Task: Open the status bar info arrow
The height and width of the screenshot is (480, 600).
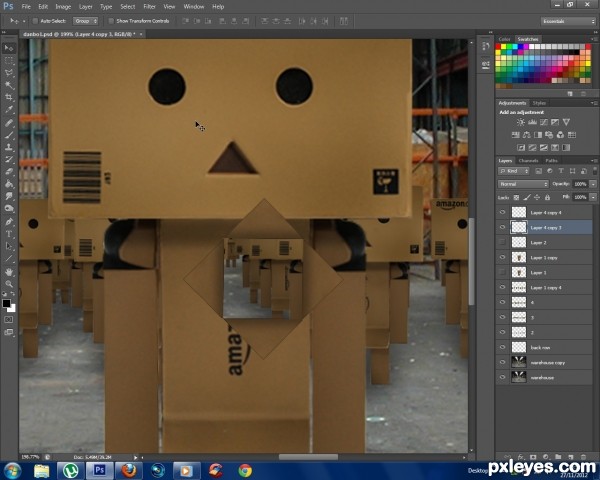Action: (135, 457)
